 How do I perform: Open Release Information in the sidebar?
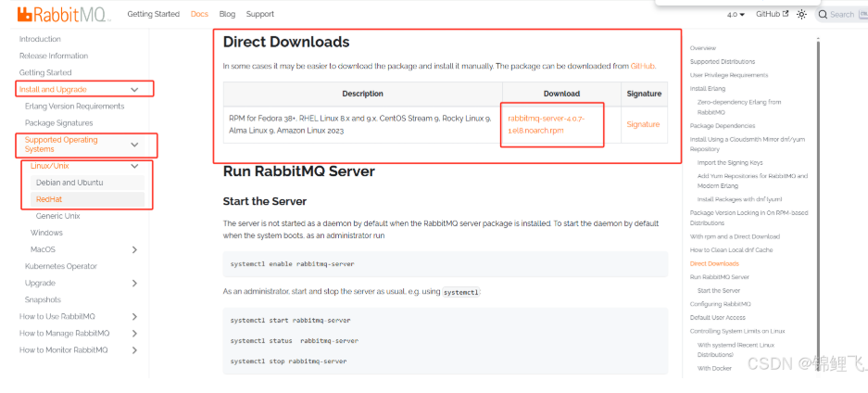click(53, 56)
